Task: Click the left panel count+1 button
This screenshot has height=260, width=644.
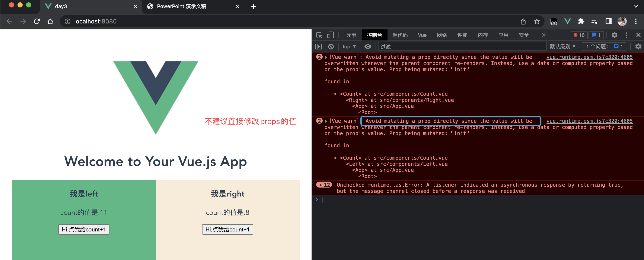Action: (x=84, y=229)
